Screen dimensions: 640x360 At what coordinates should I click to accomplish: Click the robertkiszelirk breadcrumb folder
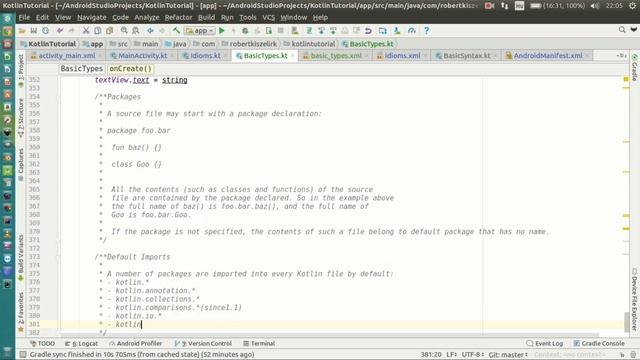point(249,44)
